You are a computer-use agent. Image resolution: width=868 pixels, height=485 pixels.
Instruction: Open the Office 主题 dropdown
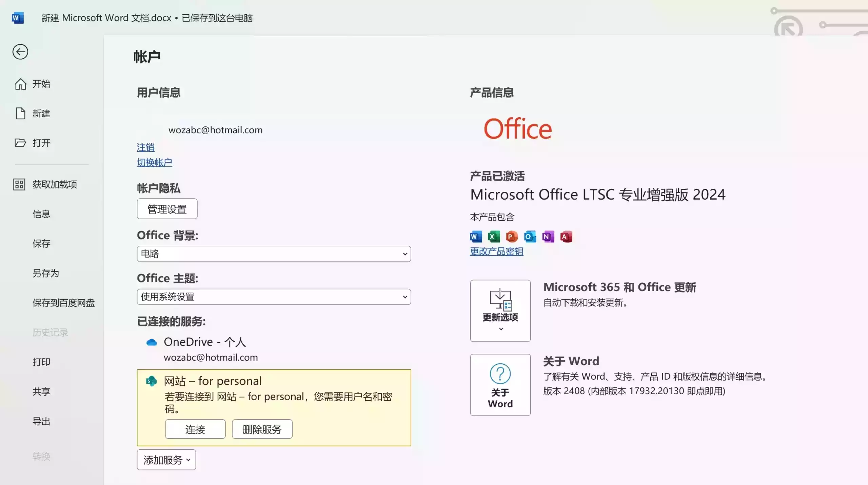pyautogui.click(x=274, y=297)
